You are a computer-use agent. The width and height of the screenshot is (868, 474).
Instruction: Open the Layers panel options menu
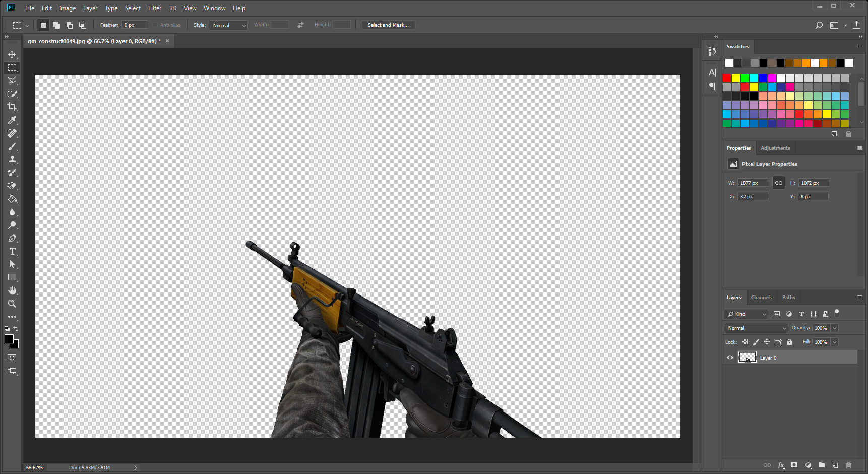click(x=860, y=298)
